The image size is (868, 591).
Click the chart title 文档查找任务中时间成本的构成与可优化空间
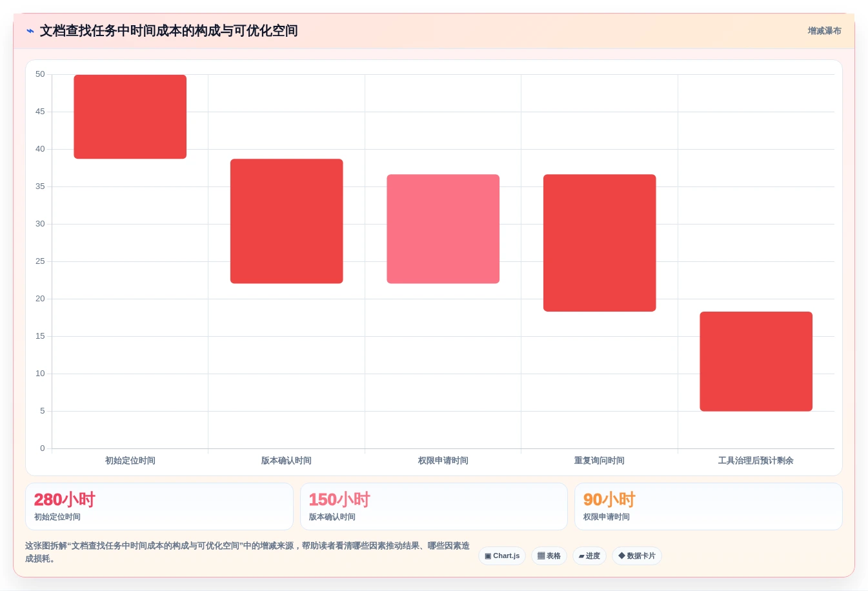(x=168, y=31)
